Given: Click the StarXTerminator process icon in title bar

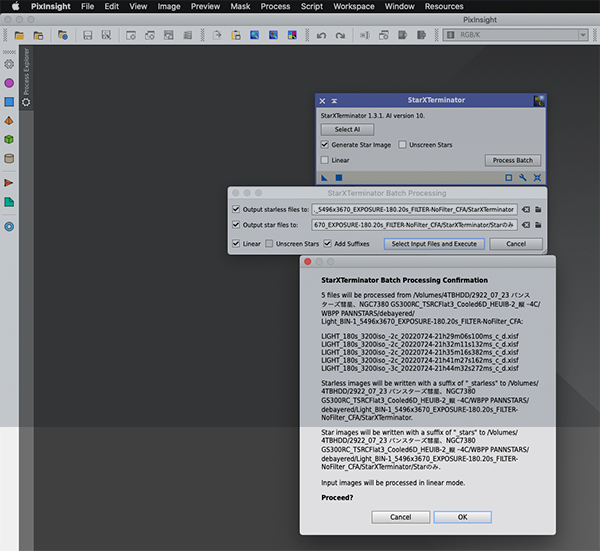Looking at the screenshot, I should coord(539,101).
